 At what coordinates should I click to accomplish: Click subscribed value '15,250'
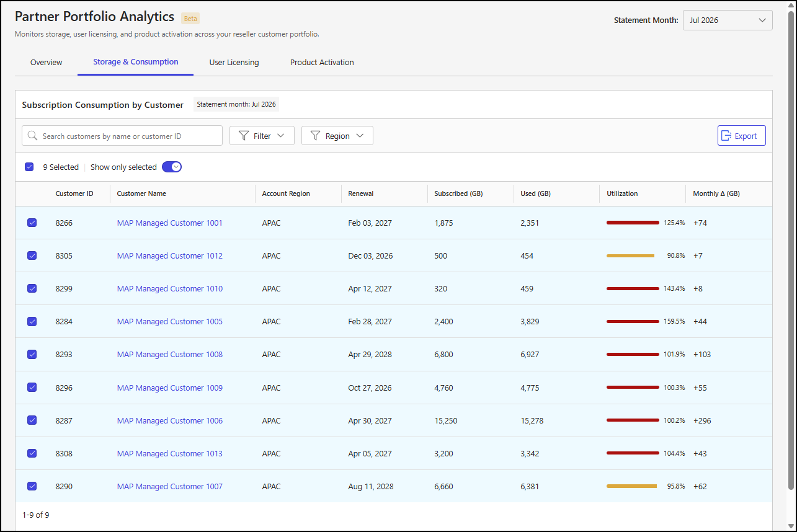(x=446, y=420)
